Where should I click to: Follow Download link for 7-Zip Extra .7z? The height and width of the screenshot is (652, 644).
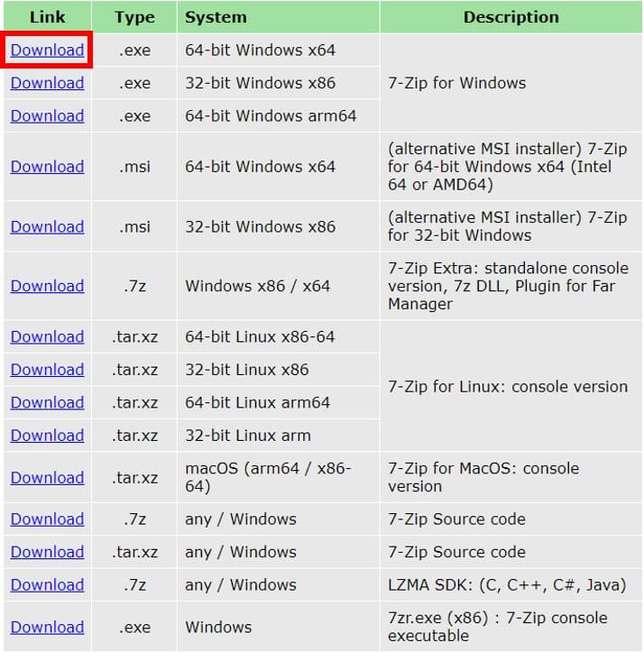click(48, 286)
